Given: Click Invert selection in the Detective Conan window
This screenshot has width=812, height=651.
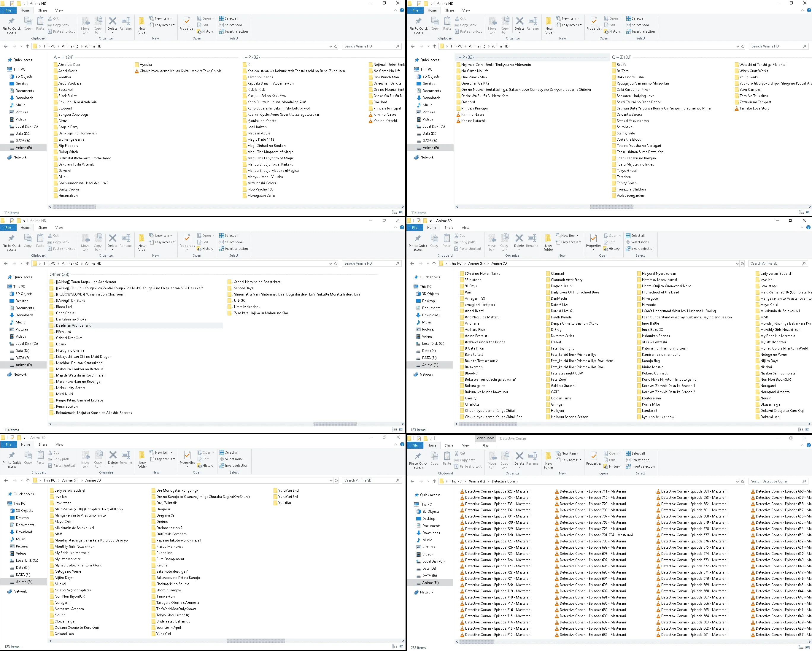Looking at the screenshot, I should click(640, 466).
